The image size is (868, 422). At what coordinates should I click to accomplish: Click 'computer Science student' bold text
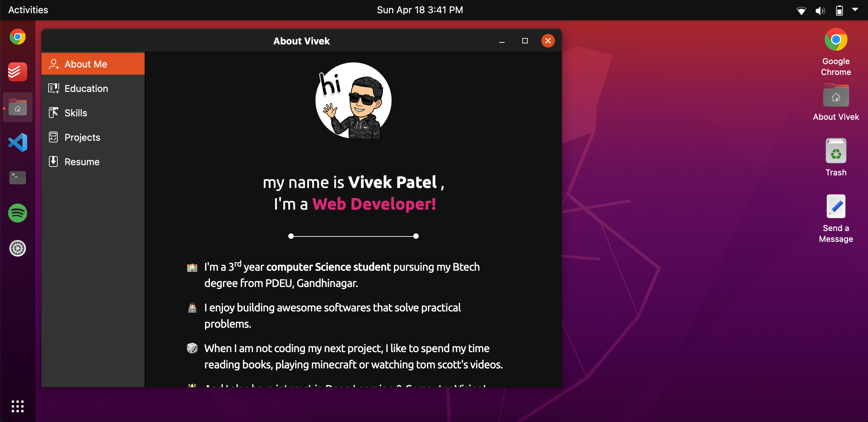[x=328, y=267]
